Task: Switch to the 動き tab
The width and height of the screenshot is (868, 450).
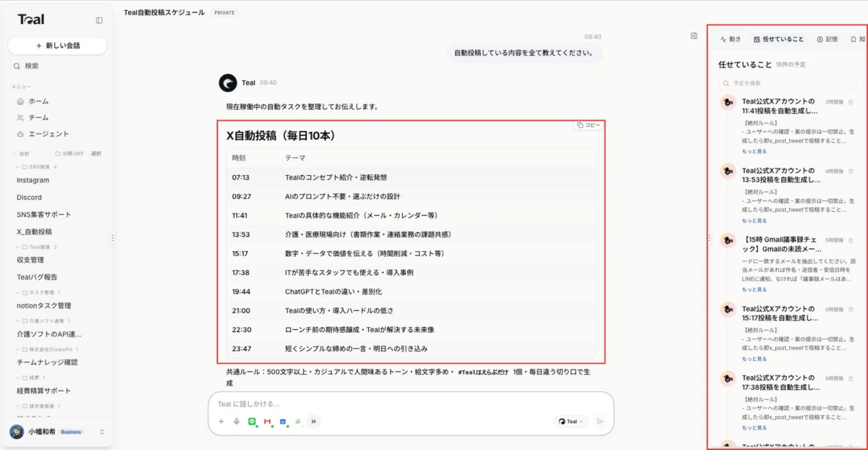Action: [731, 39]
